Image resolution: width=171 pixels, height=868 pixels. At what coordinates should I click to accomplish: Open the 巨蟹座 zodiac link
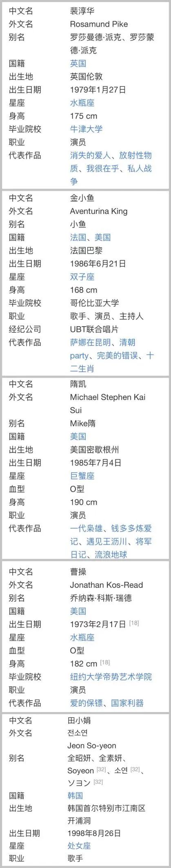pyautogui.click(x=82, y=476)
